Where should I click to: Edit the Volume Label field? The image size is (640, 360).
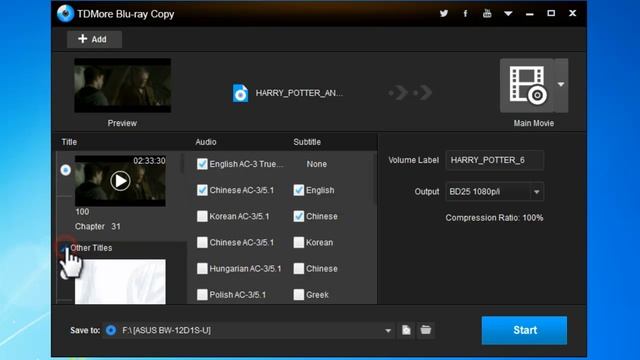(495, 160)
